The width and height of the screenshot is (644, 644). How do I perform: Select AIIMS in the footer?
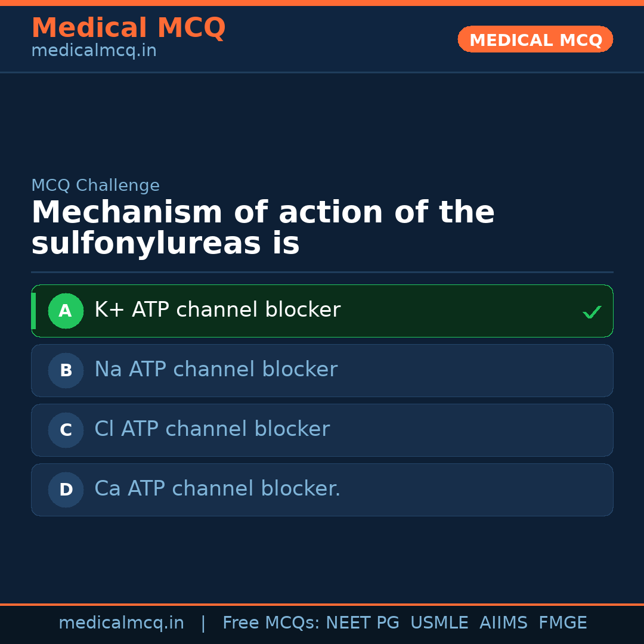coord(503,623)
